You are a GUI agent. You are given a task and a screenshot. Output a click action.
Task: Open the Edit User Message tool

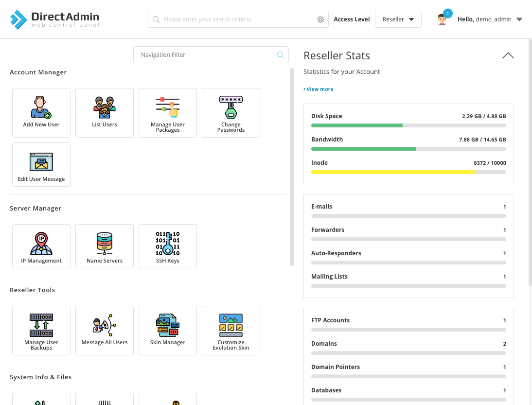tap(41, 164)
